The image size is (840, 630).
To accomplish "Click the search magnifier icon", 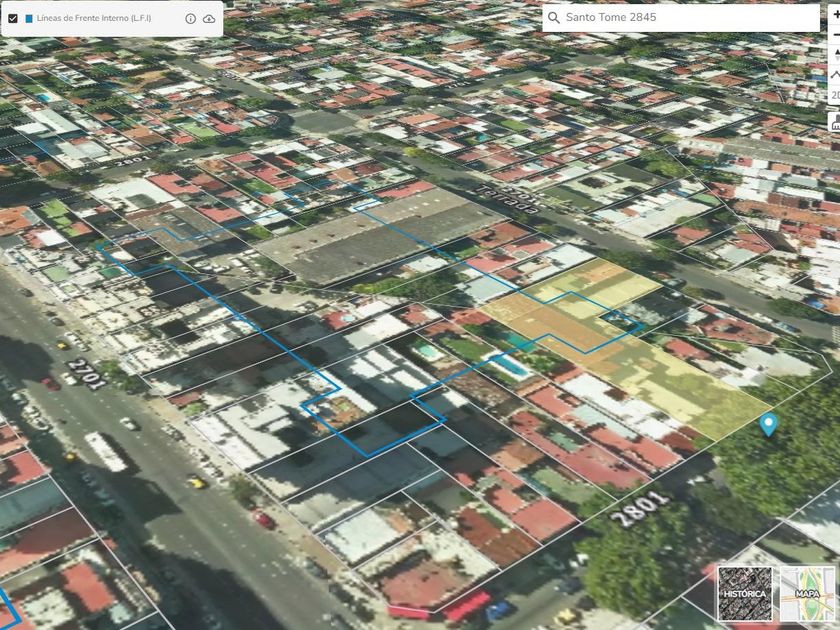I will coord(553,18).
